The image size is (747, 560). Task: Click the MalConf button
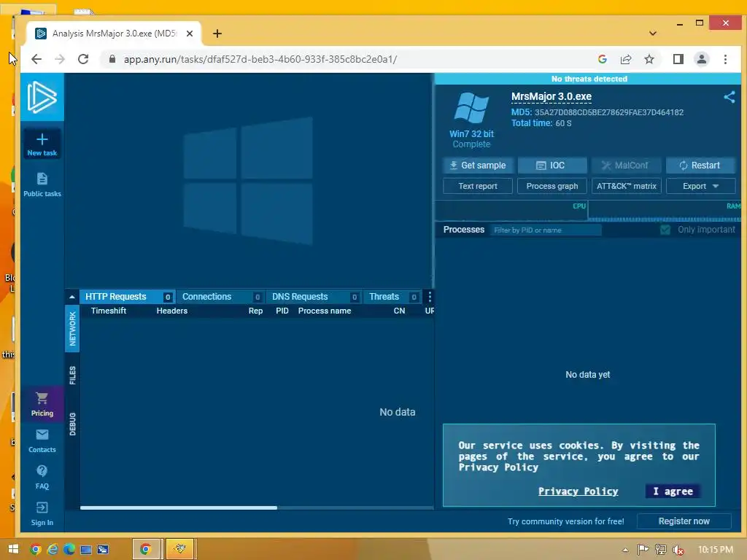click(x=626, y=166)
